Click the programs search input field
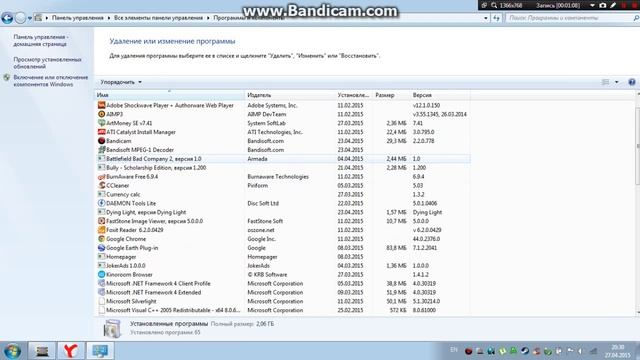 (x=569, y=18)
